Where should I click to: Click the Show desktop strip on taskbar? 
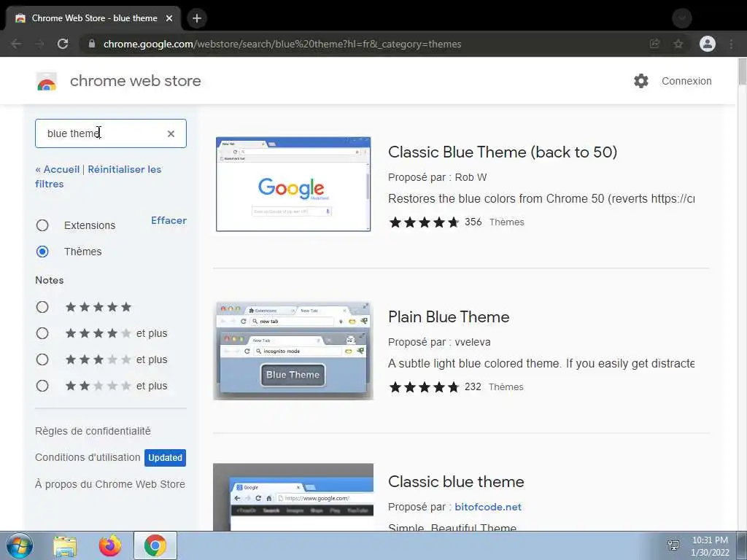click(x=742, y=545)
